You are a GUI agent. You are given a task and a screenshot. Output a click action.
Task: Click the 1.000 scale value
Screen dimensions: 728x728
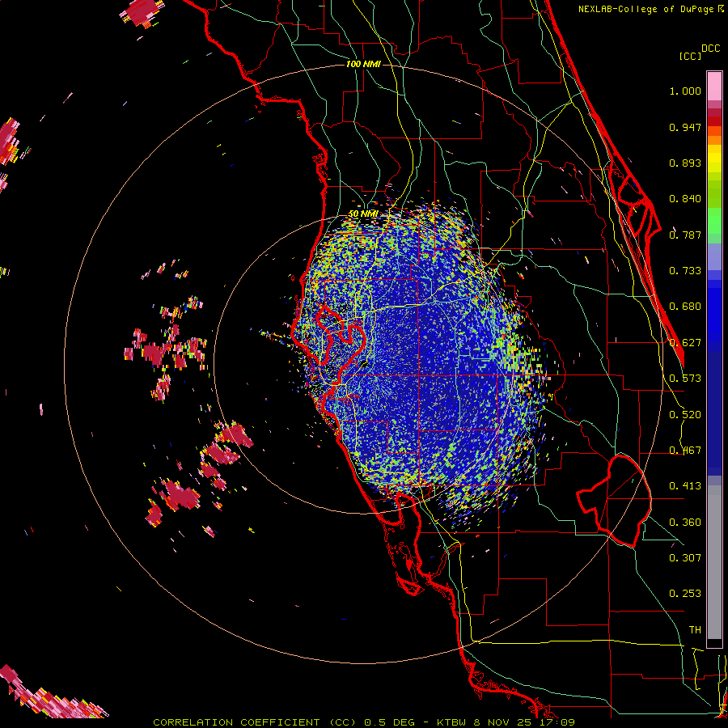pyautogui.click(x=685, y=91)
